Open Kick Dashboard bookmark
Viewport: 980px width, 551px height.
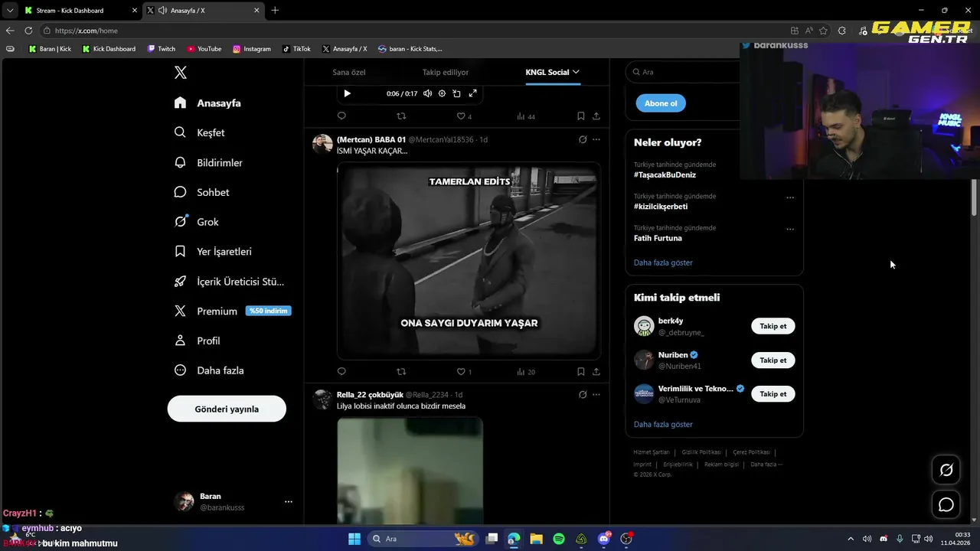[x=109, y=49]
